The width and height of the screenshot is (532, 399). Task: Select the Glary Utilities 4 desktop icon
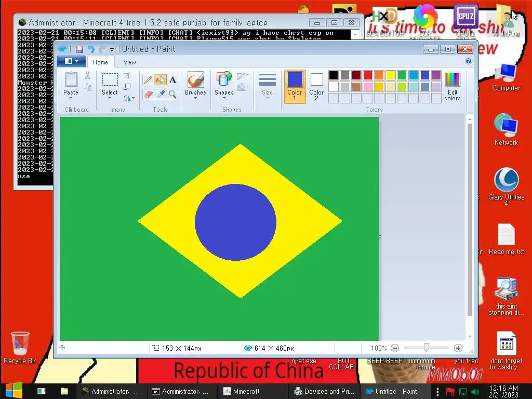tap(506, 187)
